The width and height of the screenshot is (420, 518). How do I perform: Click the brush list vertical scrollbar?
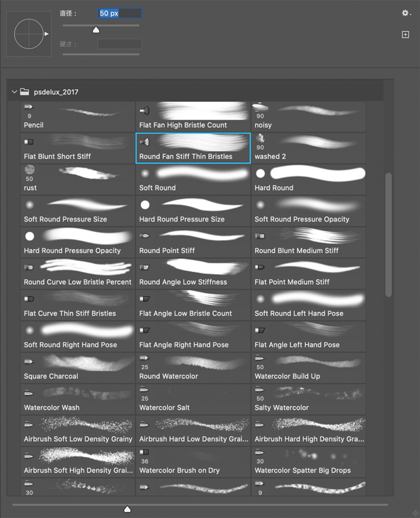[389, 235]
